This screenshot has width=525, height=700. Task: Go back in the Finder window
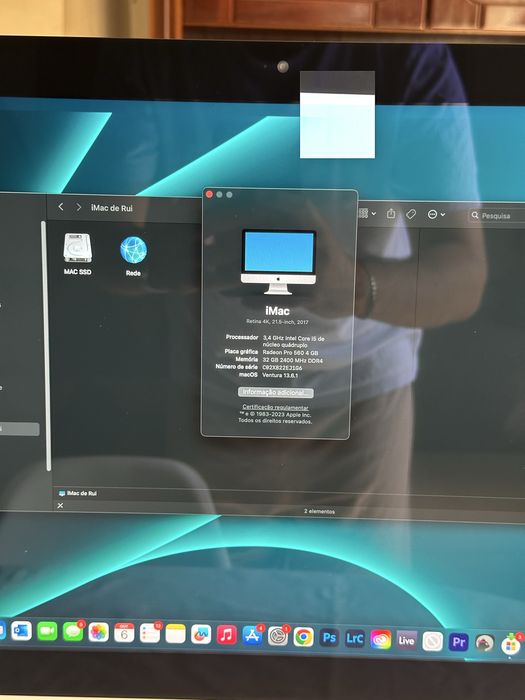click(61, 207)
